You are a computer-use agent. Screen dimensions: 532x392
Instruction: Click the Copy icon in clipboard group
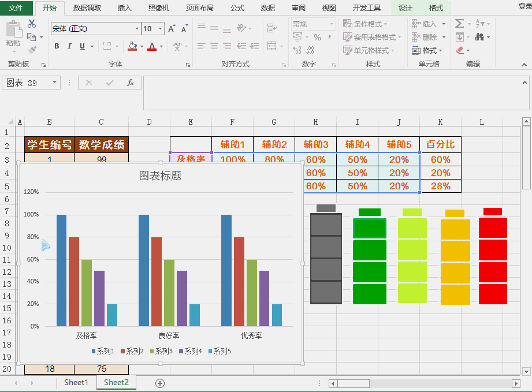[x=32, y=36]
